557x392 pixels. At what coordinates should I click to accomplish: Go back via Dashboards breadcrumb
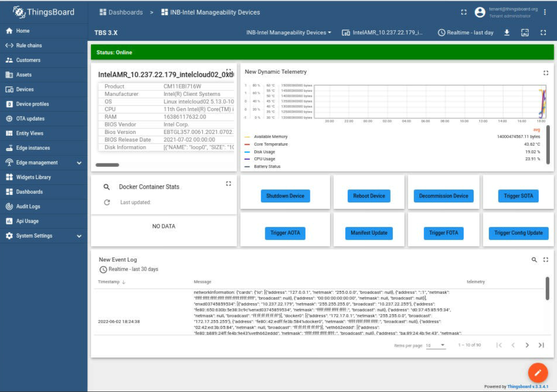[x=121, y=12]
